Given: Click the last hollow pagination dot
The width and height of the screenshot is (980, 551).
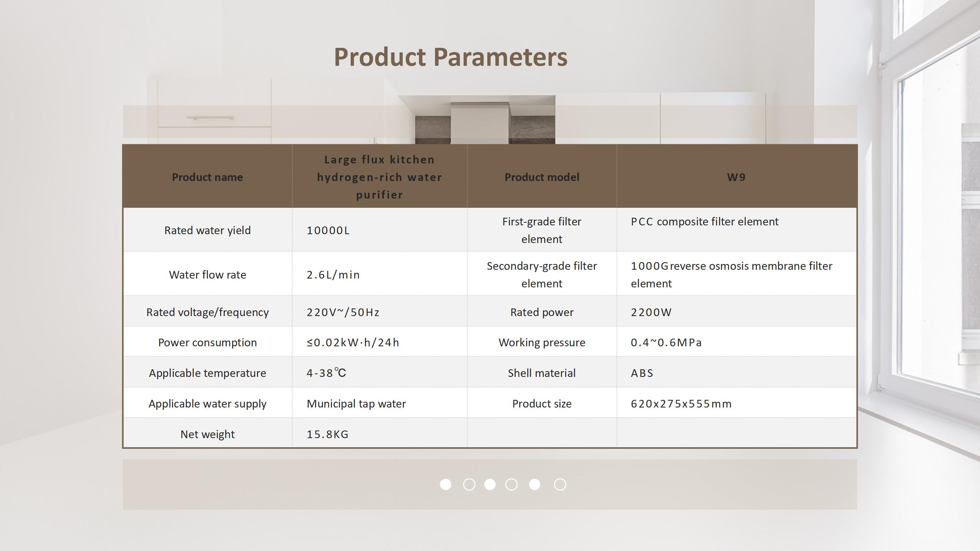Looking at the screenshot, I should [x=560, y=484].
